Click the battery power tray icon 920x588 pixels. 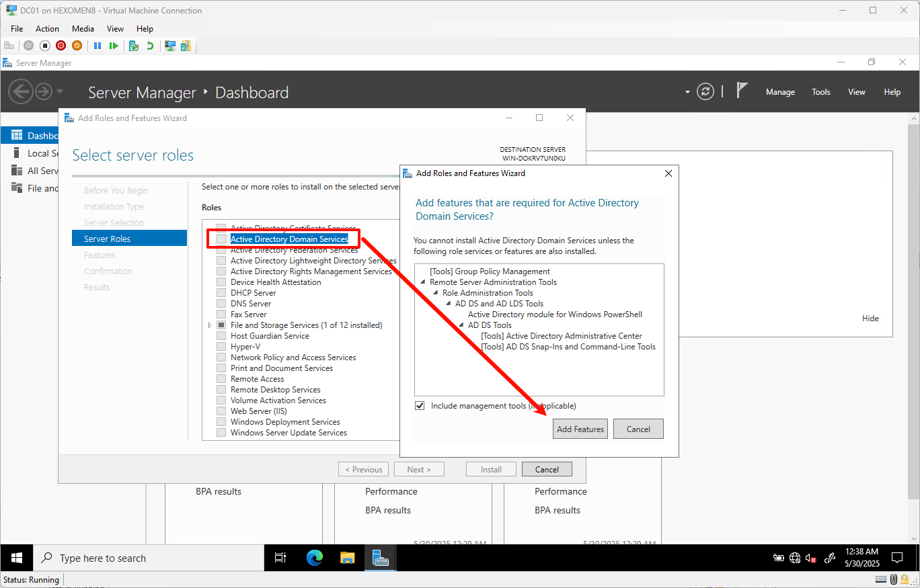coord(779,558)
